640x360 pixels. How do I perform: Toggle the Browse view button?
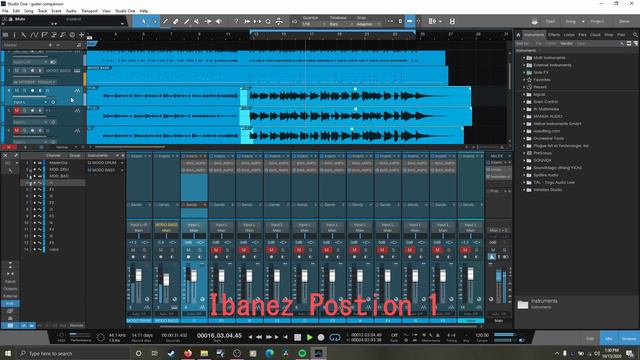coord(629,339)
